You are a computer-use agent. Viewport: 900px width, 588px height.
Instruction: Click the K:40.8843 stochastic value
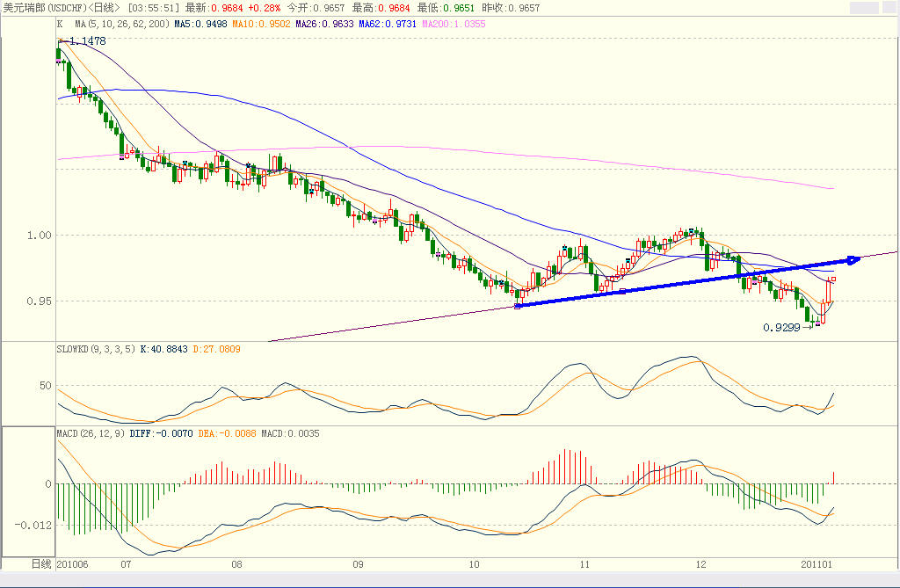(163, 349)
